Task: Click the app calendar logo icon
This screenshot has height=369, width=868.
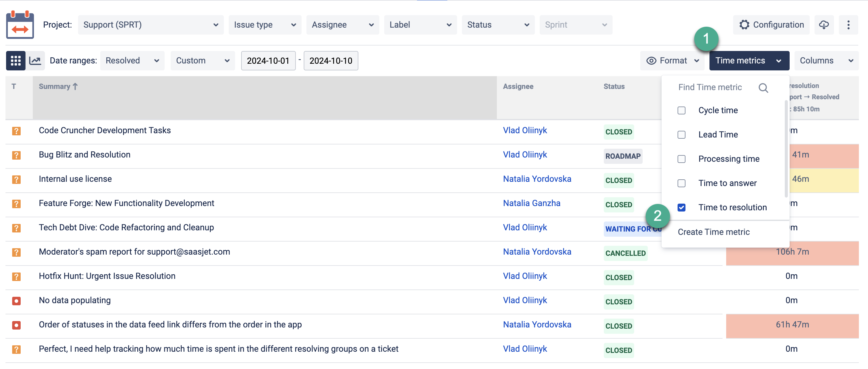Action: 20,25
